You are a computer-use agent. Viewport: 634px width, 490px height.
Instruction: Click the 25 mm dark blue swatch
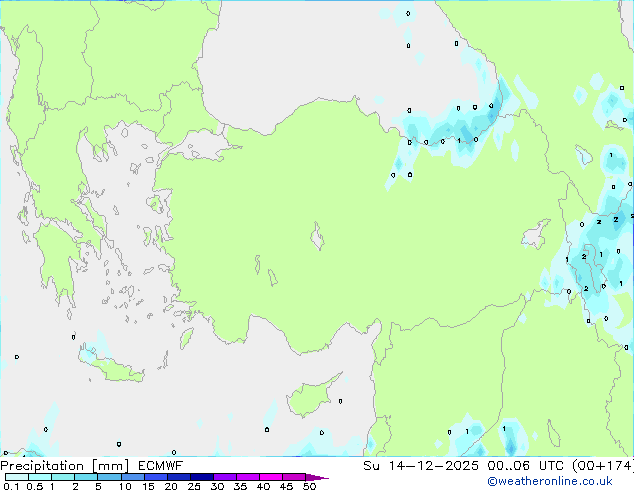(x=202, y=477)
